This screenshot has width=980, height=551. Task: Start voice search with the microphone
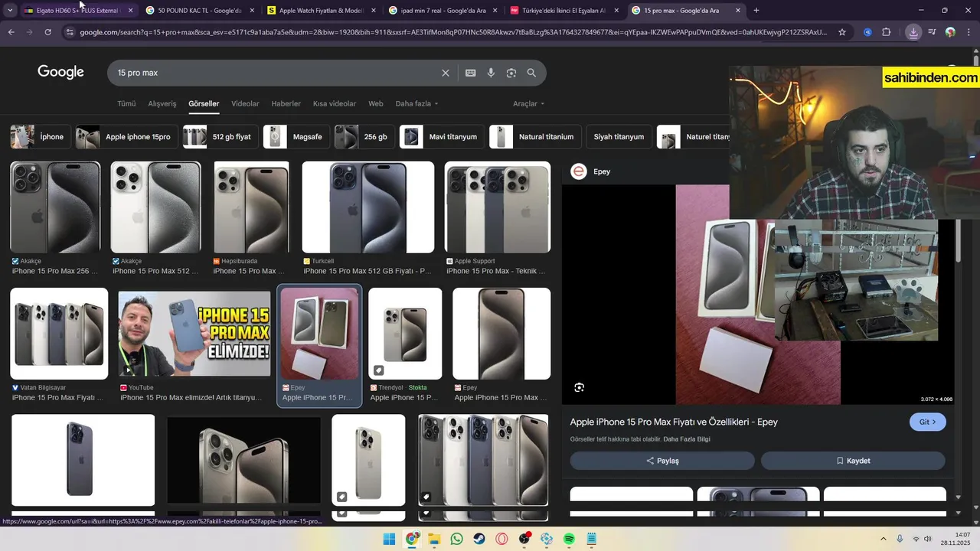491,73
